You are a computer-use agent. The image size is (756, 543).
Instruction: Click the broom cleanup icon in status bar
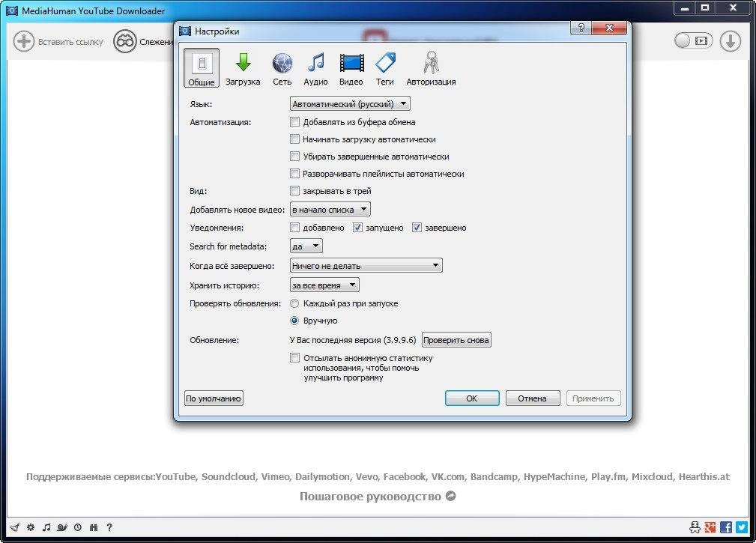click(x=15, y=527)
